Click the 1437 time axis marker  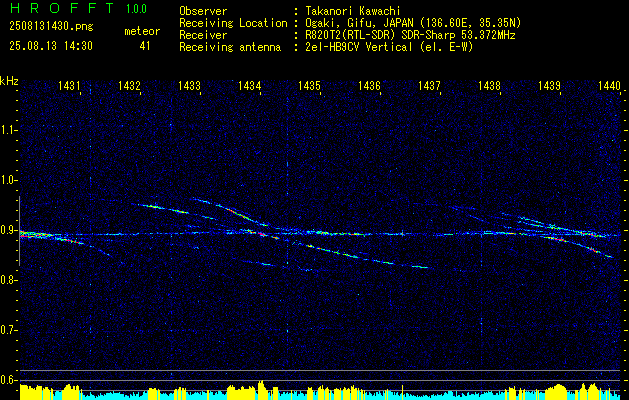tap(429, 85)
